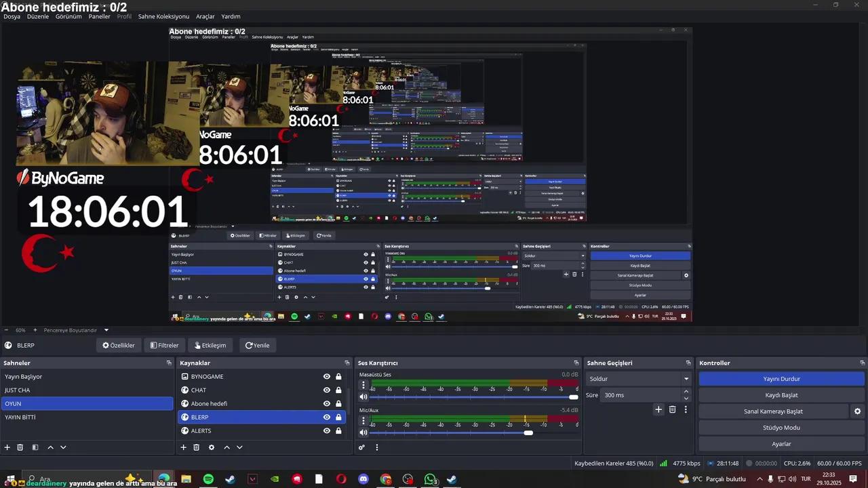
Task: Mute Masaüstü Ses speaker icon
Action: pos(363,396)
